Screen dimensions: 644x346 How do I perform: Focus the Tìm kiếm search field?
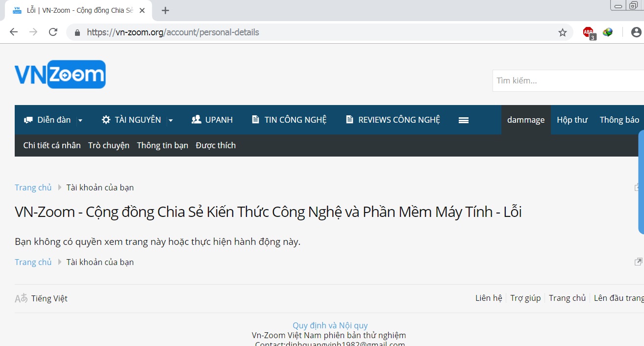pyautogui.click(x=568, y=80)
